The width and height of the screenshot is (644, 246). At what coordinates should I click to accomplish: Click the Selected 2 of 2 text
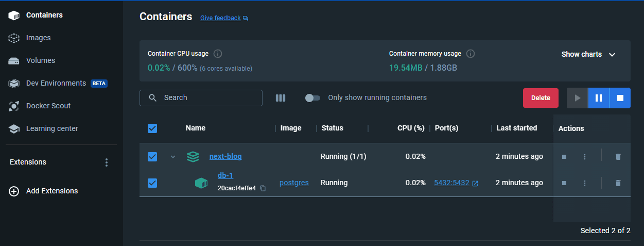coord(605,231)
